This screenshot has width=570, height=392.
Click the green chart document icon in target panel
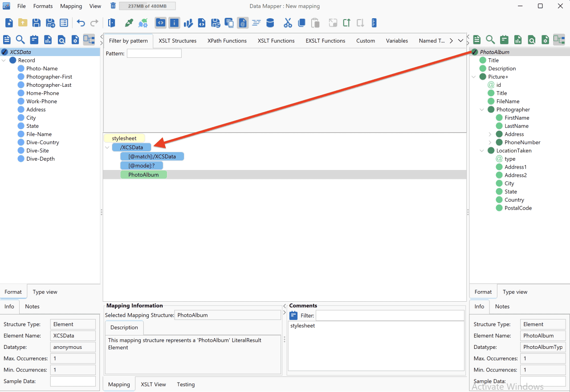click(x=518, y=40)
